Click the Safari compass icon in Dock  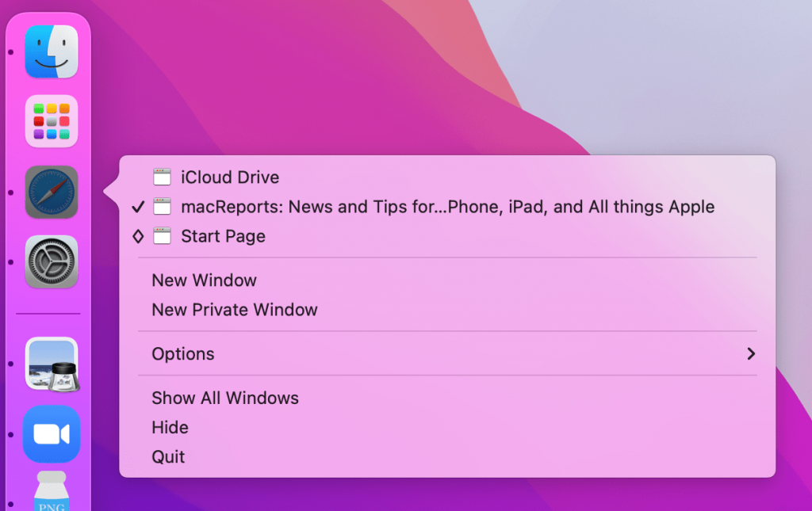[52, 192]
